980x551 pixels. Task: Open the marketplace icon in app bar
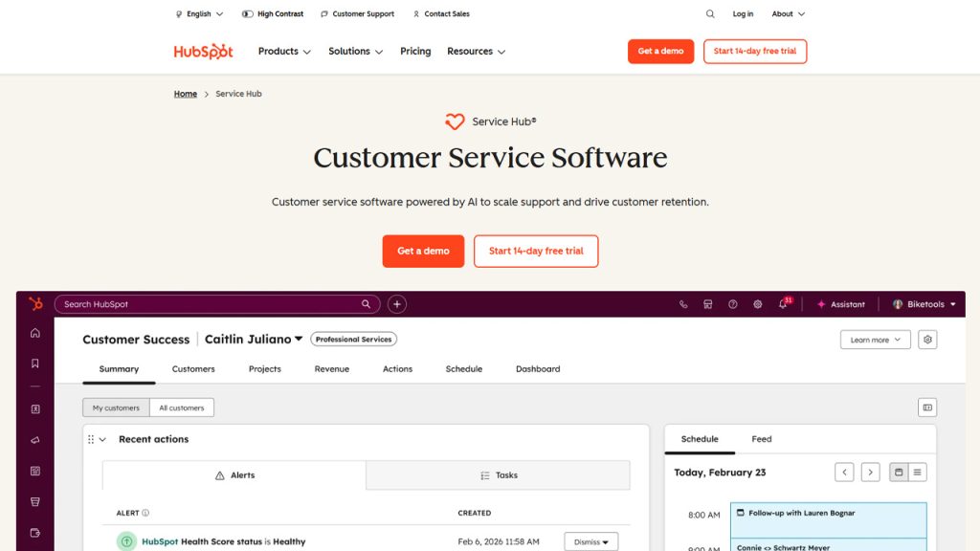pos(707,304)
